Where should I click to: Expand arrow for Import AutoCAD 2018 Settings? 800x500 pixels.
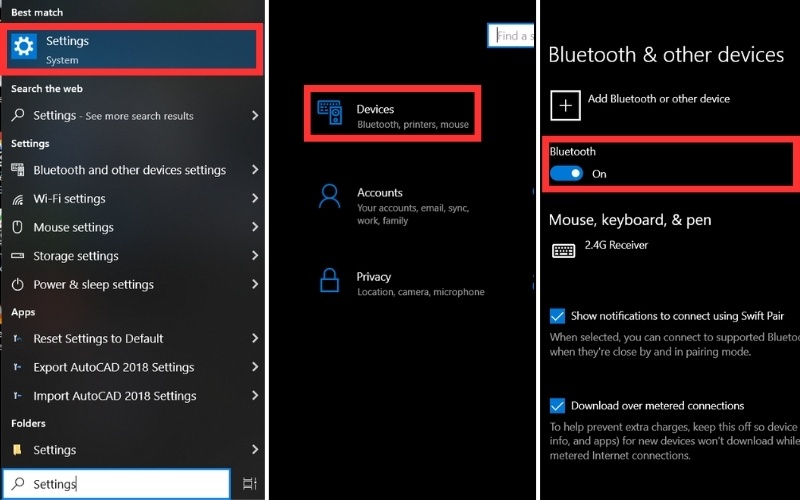pos(255,395)
